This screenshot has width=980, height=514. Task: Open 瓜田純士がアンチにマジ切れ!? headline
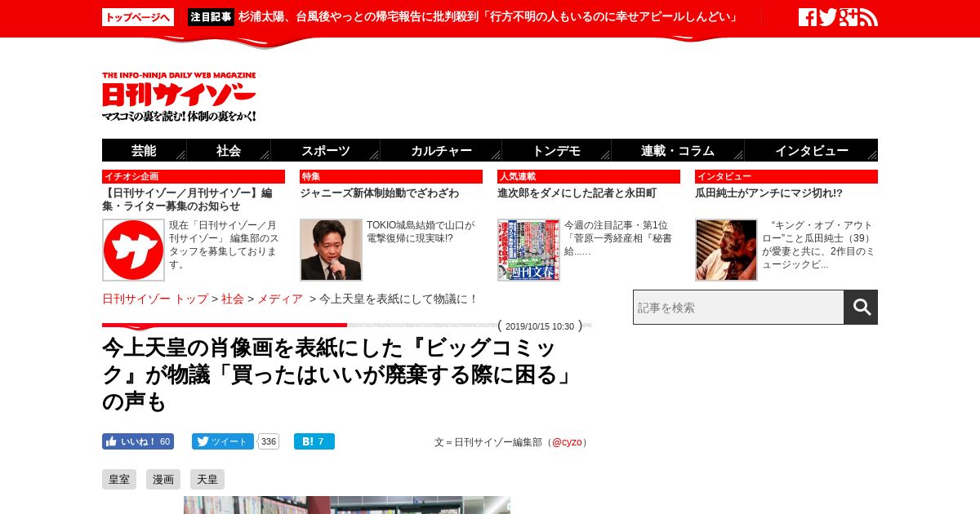(x=768, y=193)
